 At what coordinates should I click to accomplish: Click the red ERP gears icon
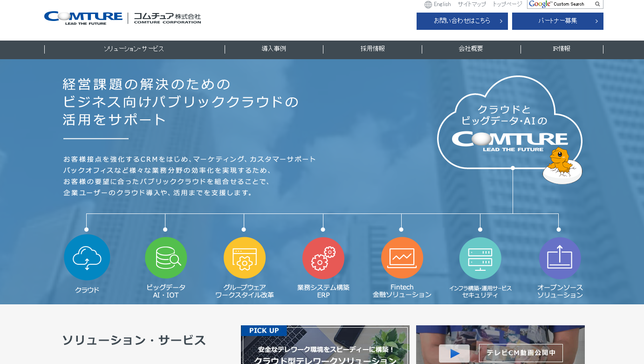point(323,258)
